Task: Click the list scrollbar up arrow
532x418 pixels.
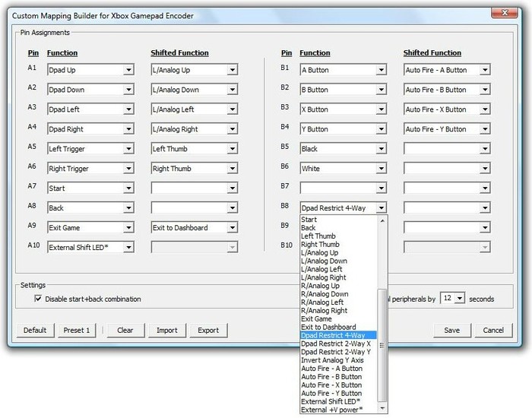Action: (382, 220)
